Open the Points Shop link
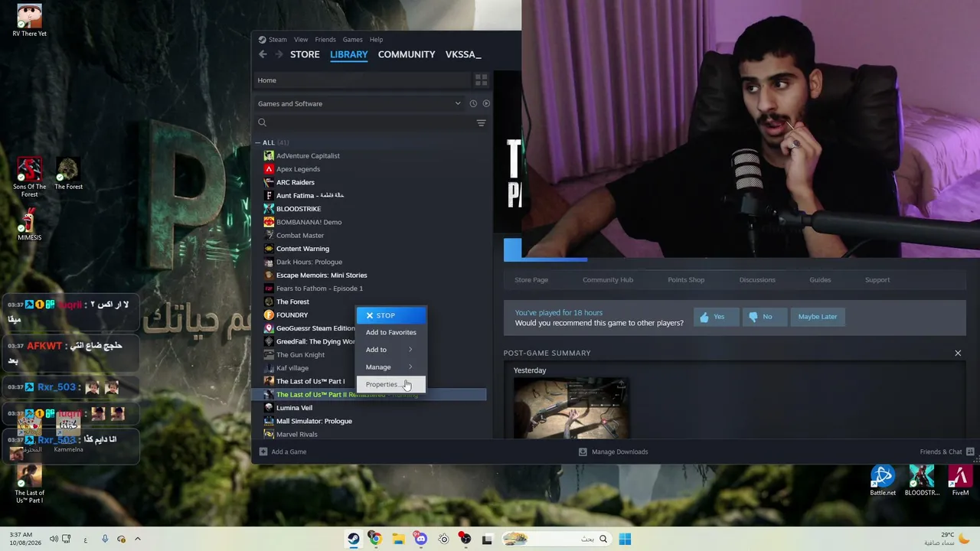The height and width of the screenshot is (551, 980). point(686,280)
